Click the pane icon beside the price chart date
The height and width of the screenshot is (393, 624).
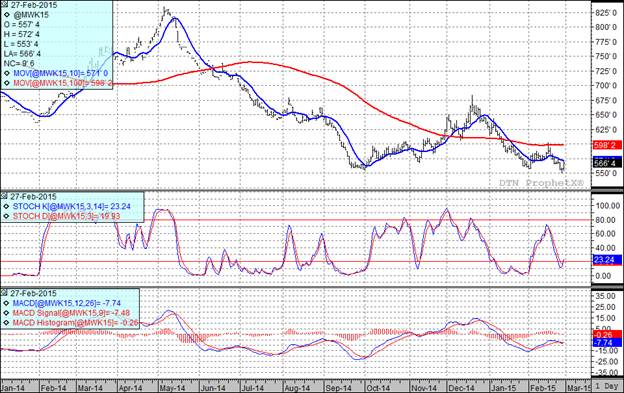5,5
